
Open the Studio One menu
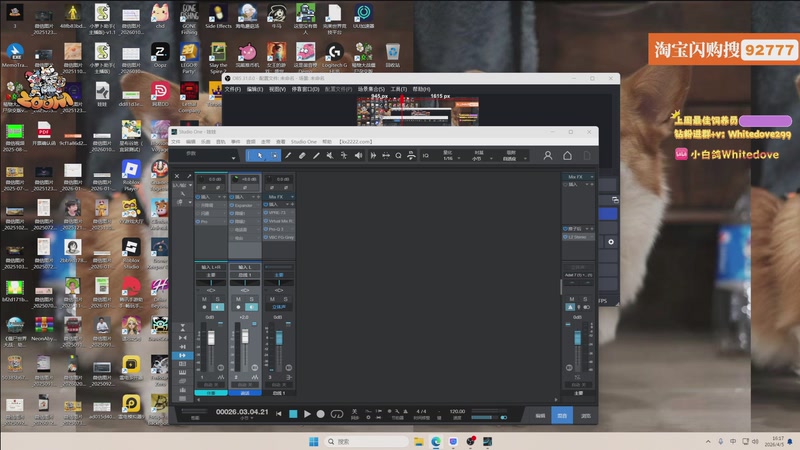click(x=303, y=141)
